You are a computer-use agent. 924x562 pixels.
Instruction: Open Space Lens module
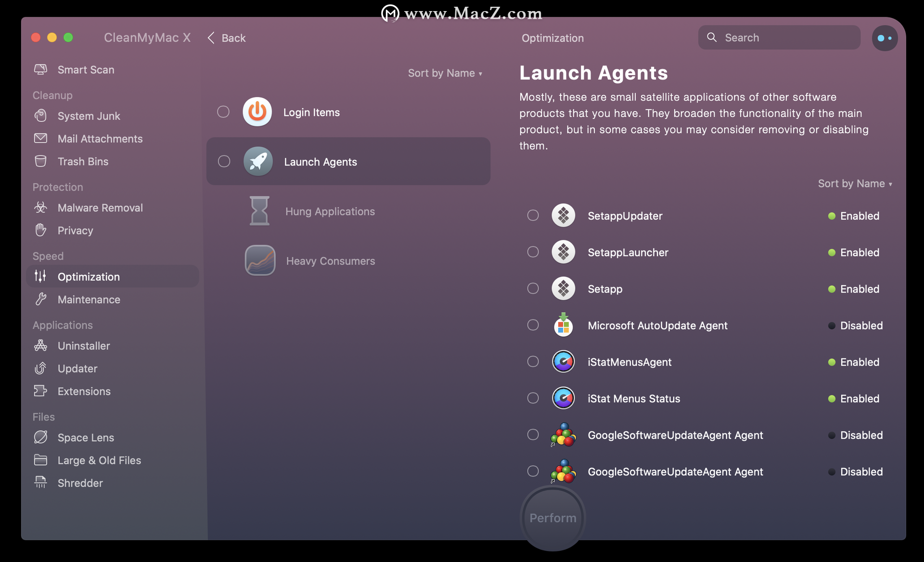(x=113, y=437)
